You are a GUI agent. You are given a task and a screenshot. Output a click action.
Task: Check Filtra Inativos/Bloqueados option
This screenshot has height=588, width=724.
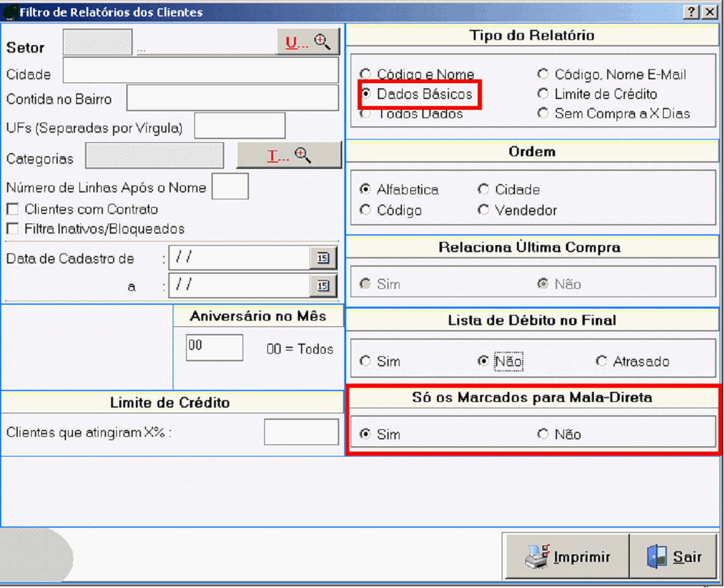12,229
